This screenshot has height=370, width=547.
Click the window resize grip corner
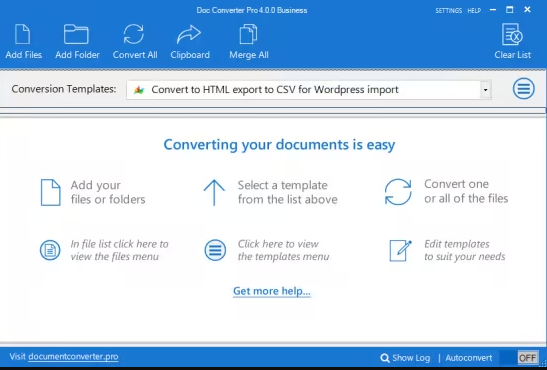(544, 363)
